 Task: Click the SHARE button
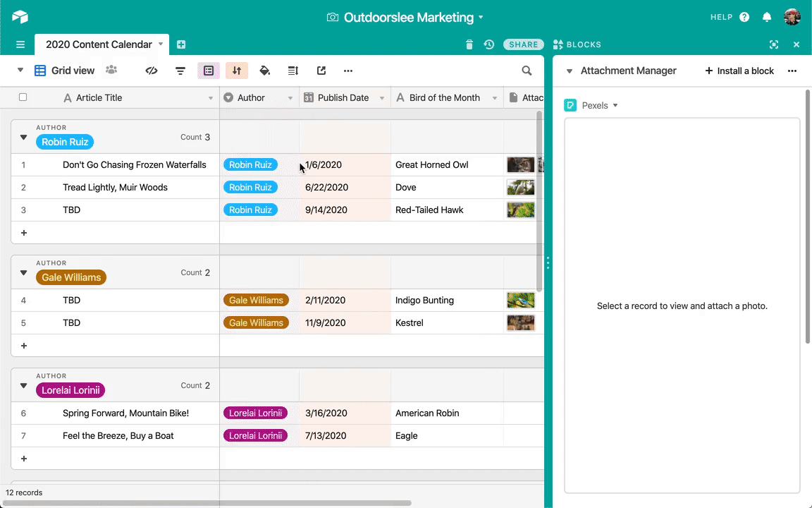[524, 44]
